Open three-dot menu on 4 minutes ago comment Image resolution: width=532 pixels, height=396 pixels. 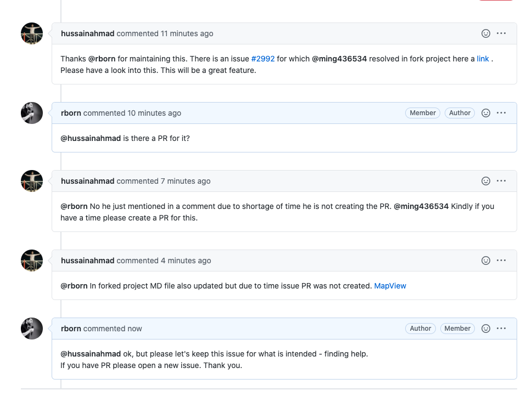click(501, 261)
